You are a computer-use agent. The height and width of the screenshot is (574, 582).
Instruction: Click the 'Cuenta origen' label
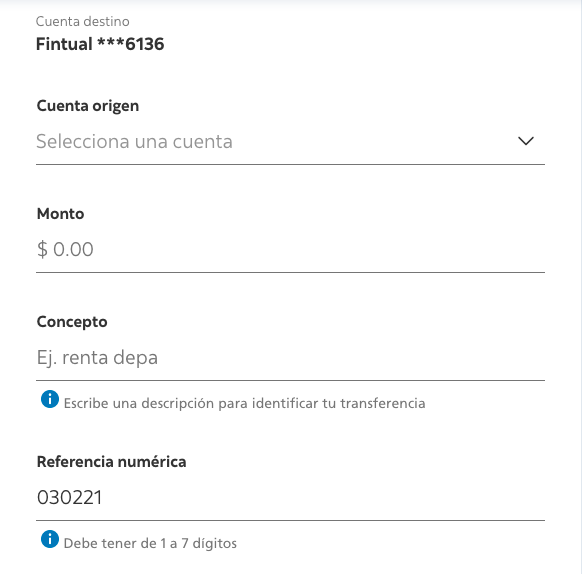88,106
